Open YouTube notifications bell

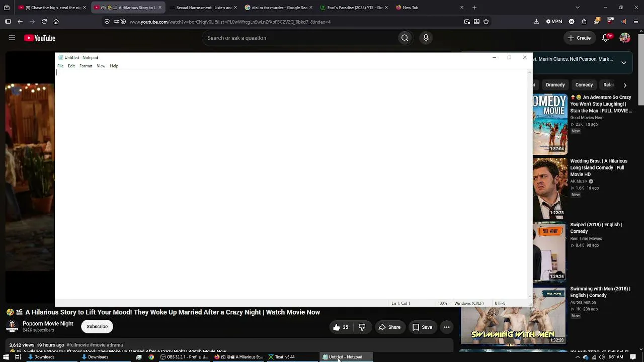606,38
